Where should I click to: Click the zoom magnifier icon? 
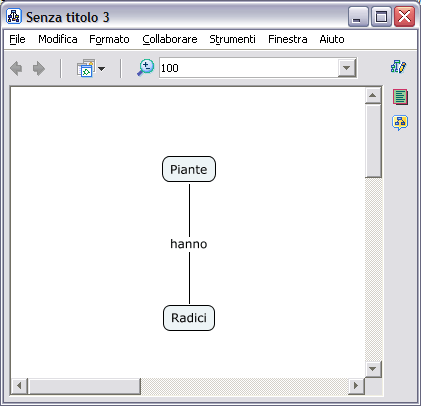pyautogui.click(x=146, y=68)
